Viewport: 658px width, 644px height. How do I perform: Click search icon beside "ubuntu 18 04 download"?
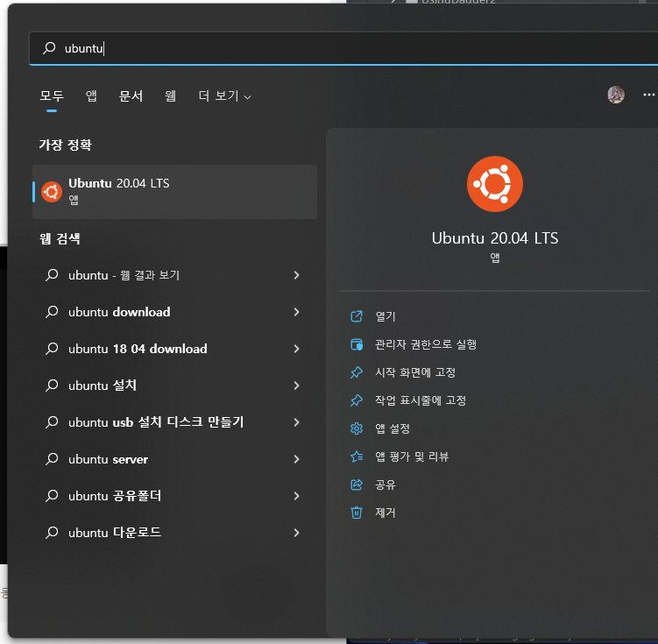click(x=52, y=348)
